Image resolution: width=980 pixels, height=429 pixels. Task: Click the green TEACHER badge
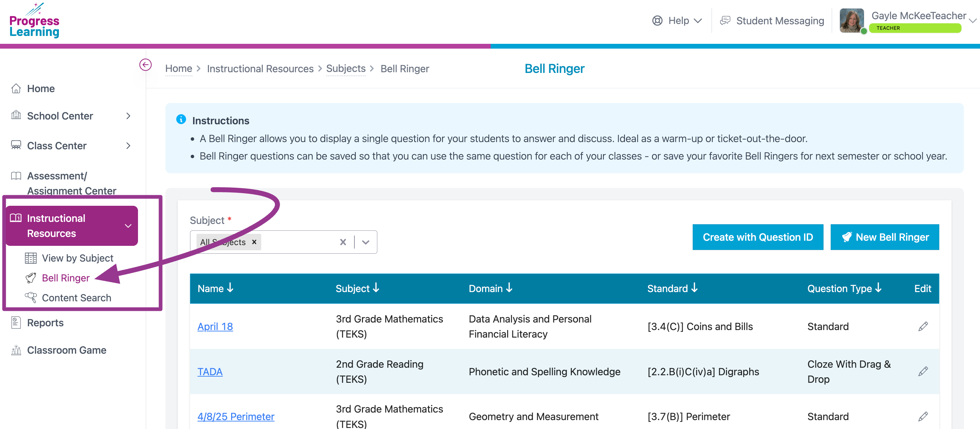[x=915, y=28]
